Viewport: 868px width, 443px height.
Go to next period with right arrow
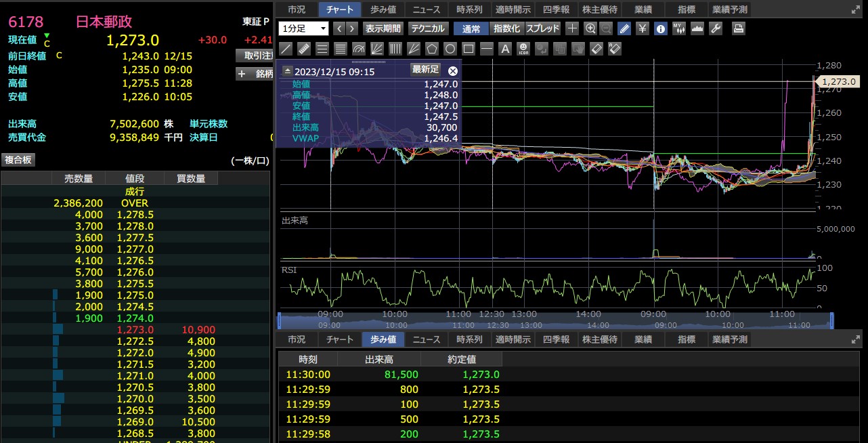tap(353, 28)
